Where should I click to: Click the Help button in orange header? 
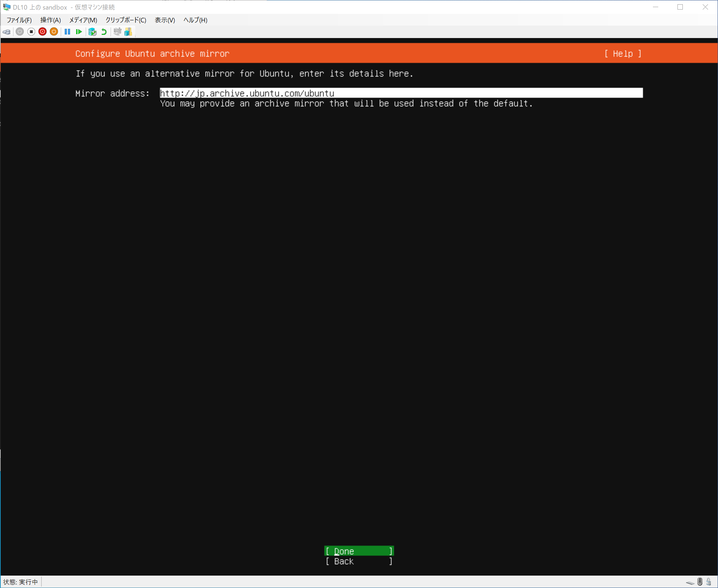(623, 54)
